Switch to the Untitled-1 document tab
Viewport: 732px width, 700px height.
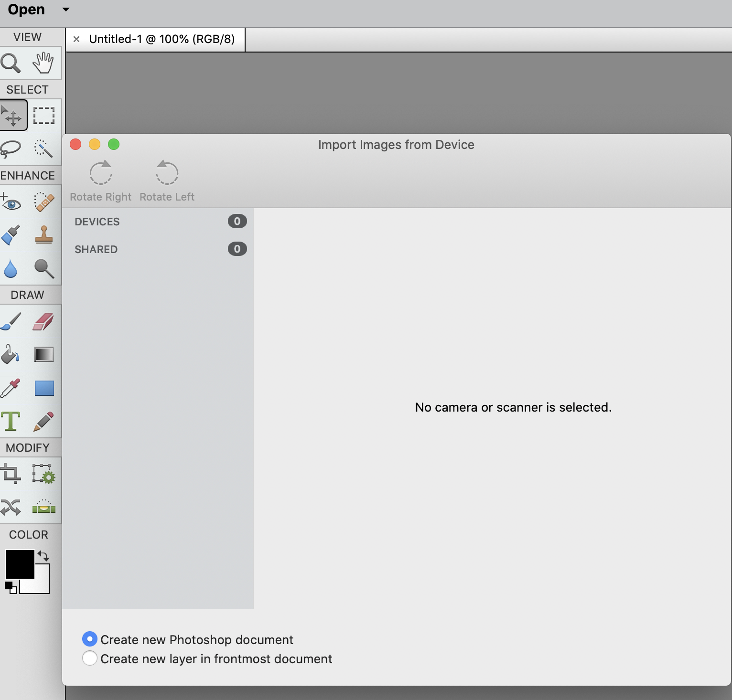click(161, 39)
